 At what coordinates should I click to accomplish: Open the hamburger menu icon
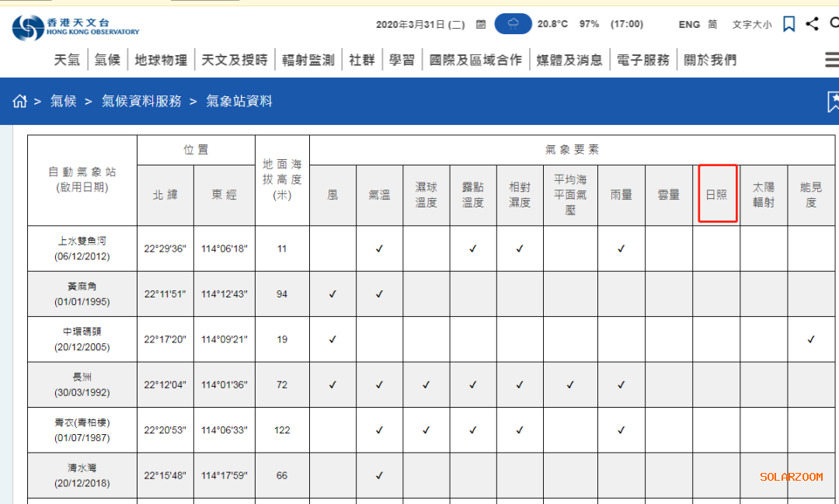click(x=831, y=59)
